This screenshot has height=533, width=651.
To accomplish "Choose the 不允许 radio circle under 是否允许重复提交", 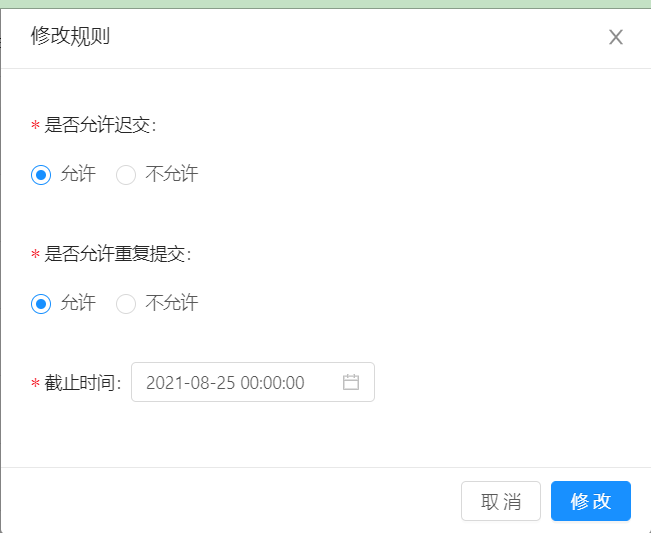I will click(126, 304).
